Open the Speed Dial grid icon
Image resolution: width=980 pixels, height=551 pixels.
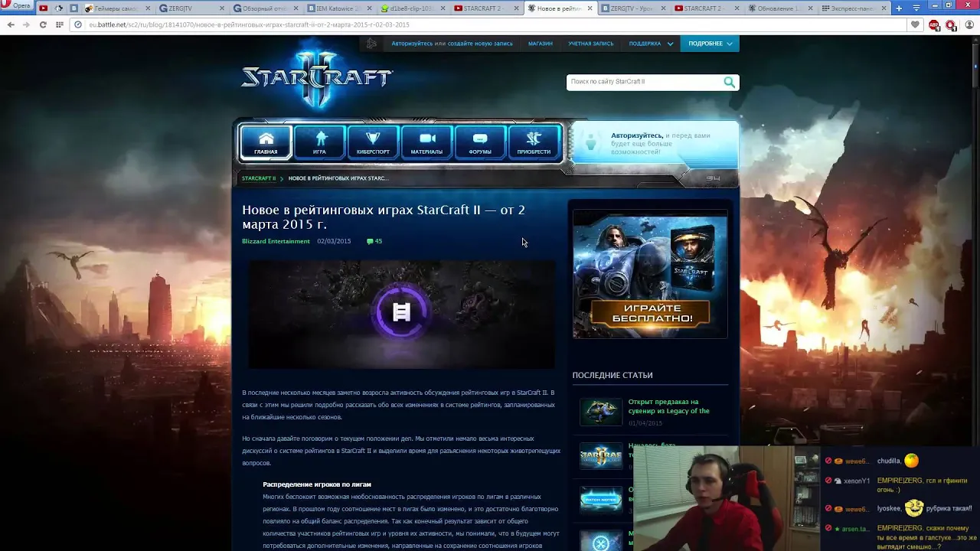(x=59, y=24)
